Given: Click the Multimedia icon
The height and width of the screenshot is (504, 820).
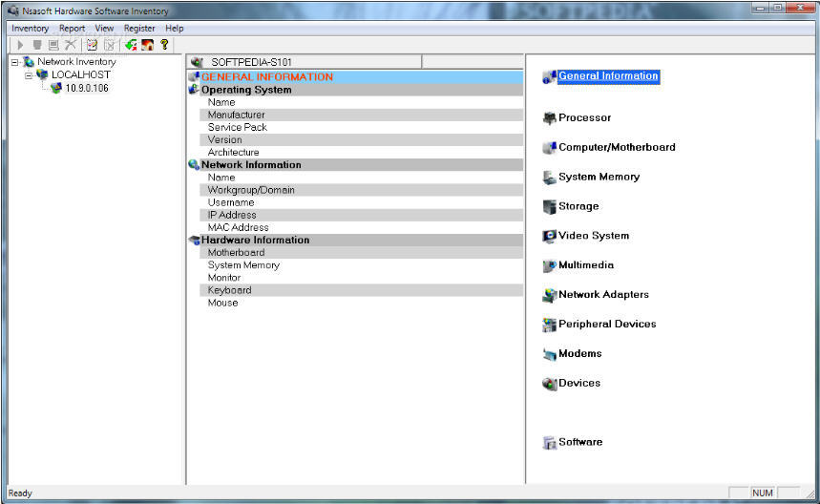Looking at the screenshot, I should [549, 265].
